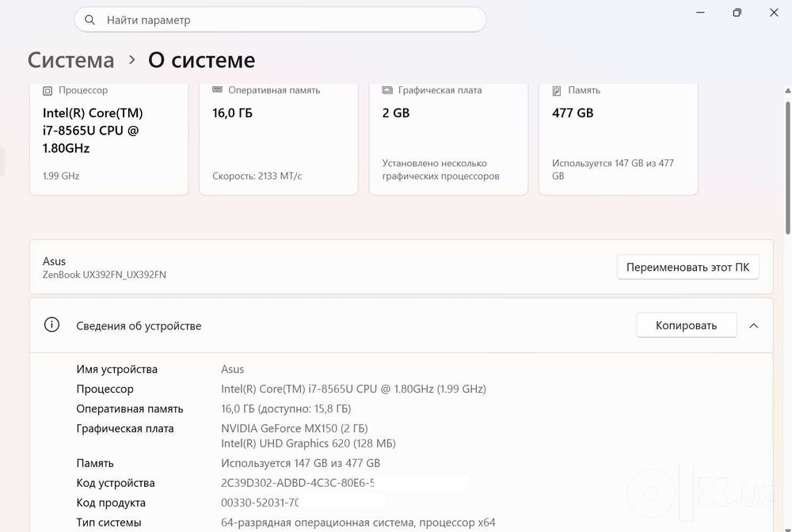Click the "О системе" page title
Viewport: 792px width, 532px height.
click(201, 60)
